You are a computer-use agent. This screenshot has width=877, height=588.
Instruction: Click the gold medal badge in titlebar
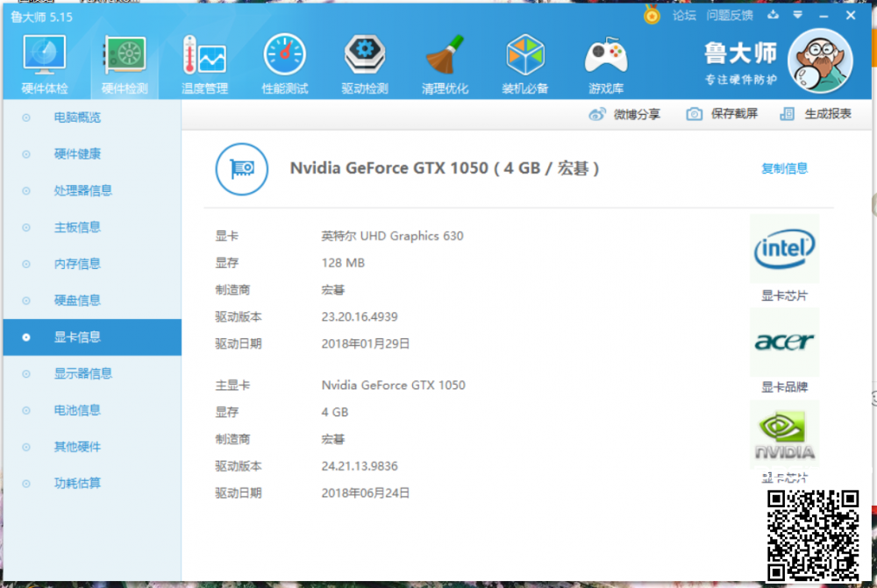pyautogui.click(x=650, y=15)
